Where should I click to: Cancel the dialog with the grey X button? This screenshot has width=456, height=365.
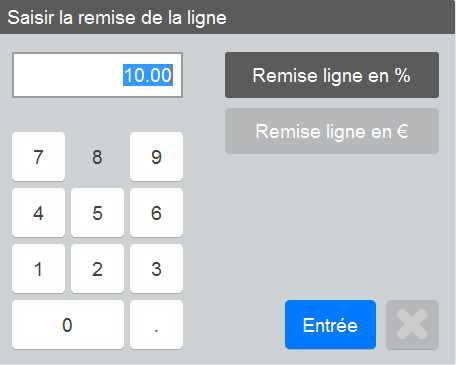[x=412, y=325]
